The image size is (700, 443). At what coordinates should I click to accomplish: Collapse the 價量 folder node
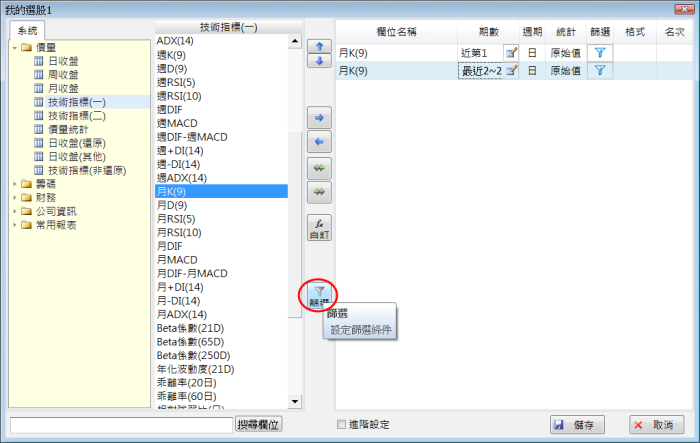pos(15,47)
